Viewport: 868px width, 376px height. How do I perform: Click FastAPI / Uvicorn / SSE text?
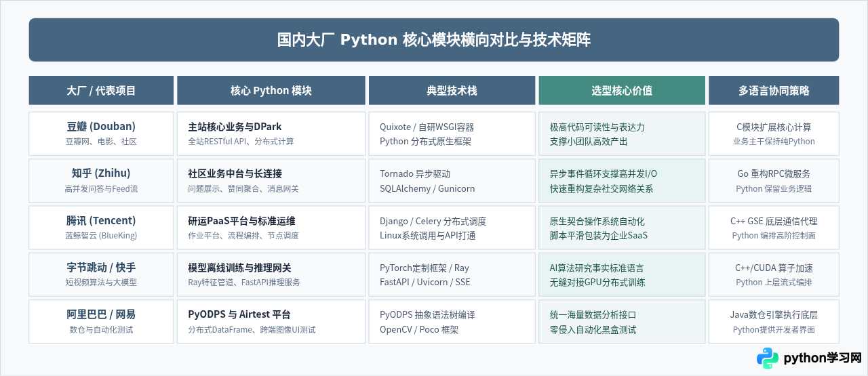425,283
